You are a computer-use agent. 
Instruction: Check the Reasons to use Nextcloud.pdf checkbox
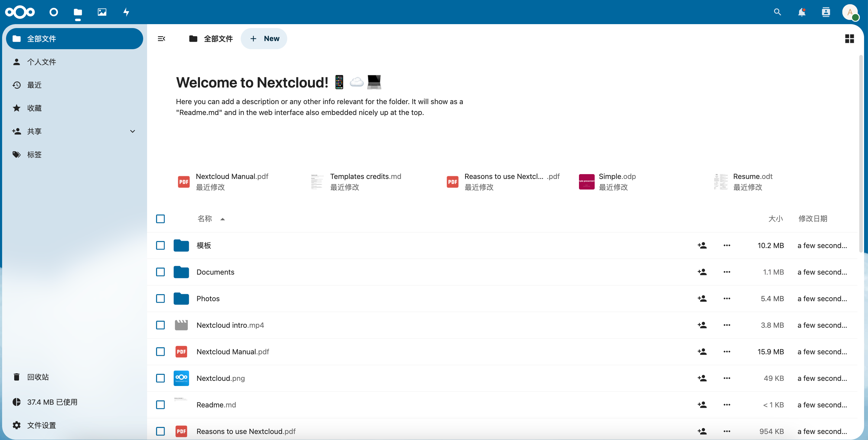click(x=160, y=432)
